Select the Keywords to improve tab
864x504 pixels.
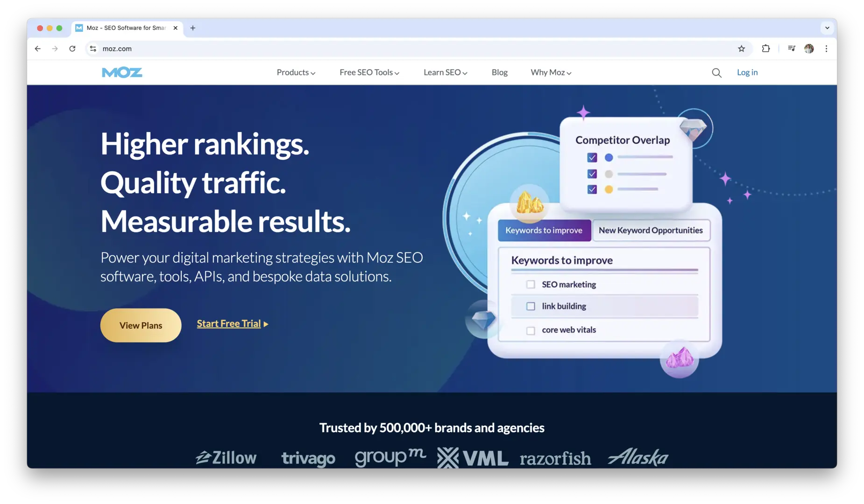544,231
